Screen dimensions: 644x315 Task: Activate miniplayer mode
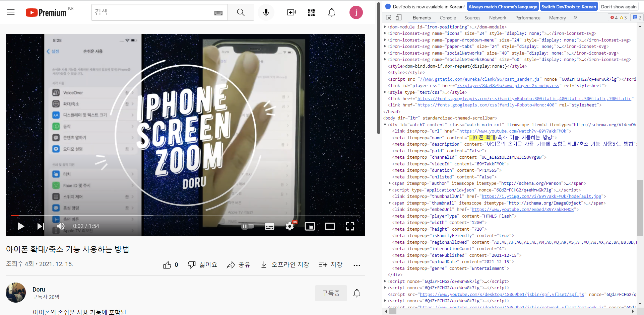pyautogui.click(x=310, y=226)
